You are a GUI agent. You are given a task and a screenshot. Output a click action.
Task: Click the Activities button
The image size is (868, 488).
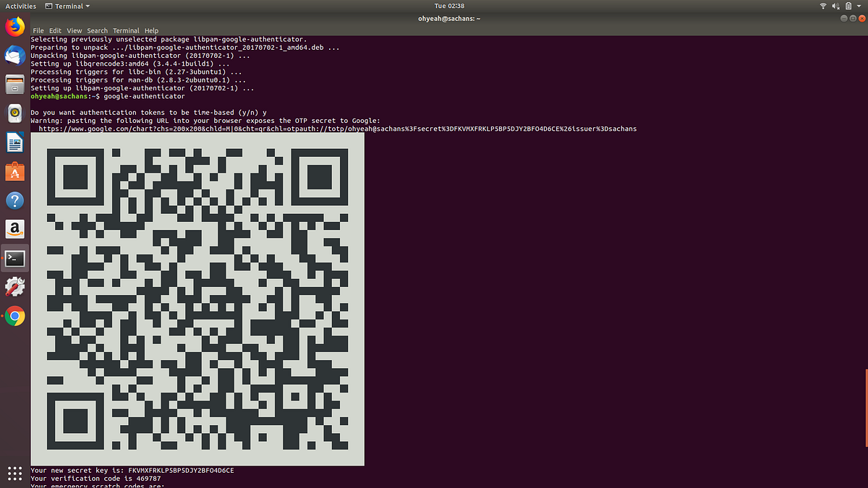point(20,6)
